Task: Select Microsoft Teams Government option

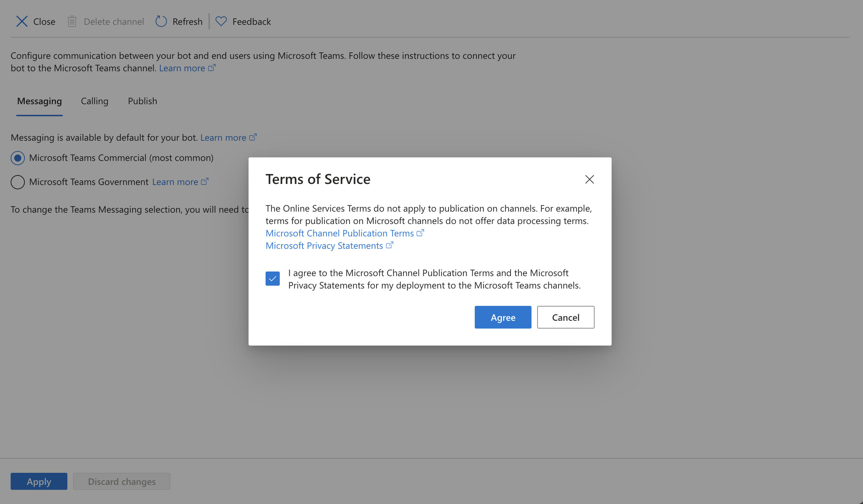Action: [17, 182]
